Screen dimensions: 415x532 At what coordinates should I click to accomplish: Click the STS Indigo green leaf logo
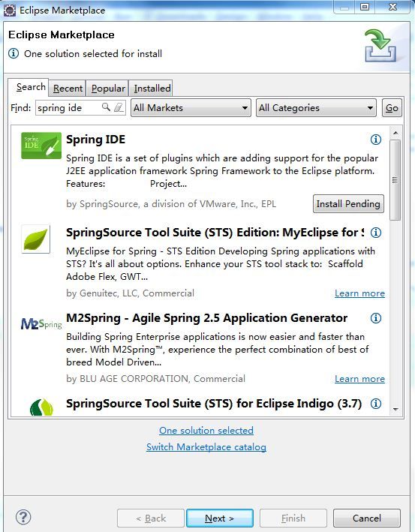pos(41,407)
